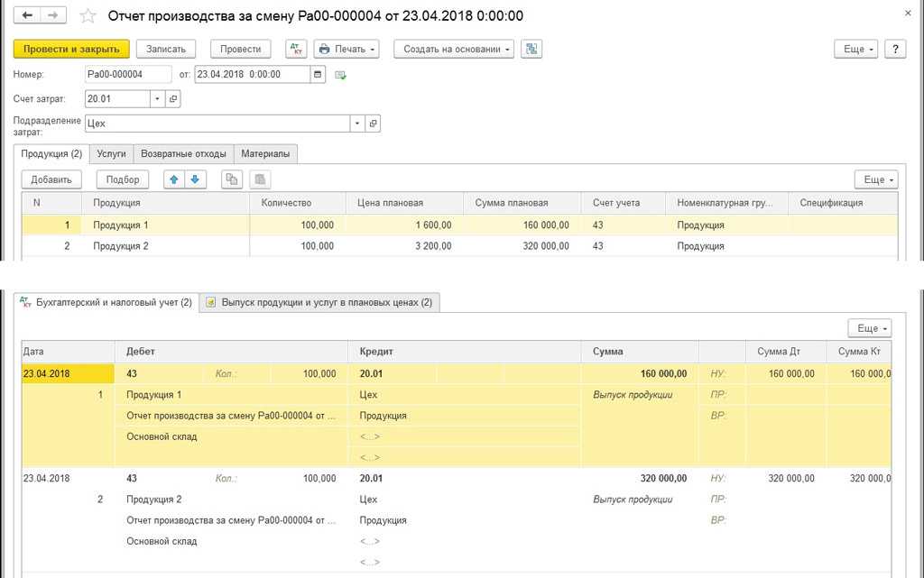This screenshot has height=578, width=924.
Task: Open product selection with Подбор
Action: [123, 179]
